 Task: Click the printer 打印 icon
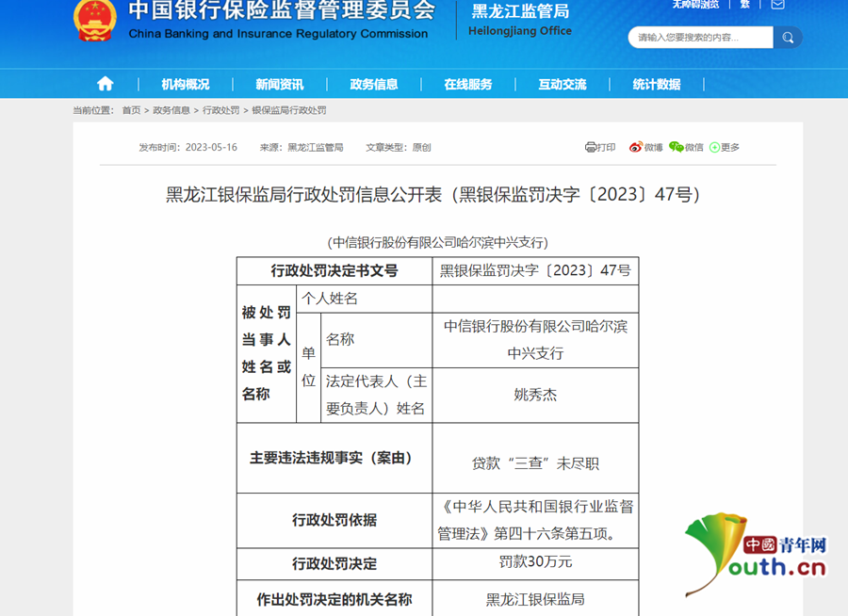(x=590, y=147)
